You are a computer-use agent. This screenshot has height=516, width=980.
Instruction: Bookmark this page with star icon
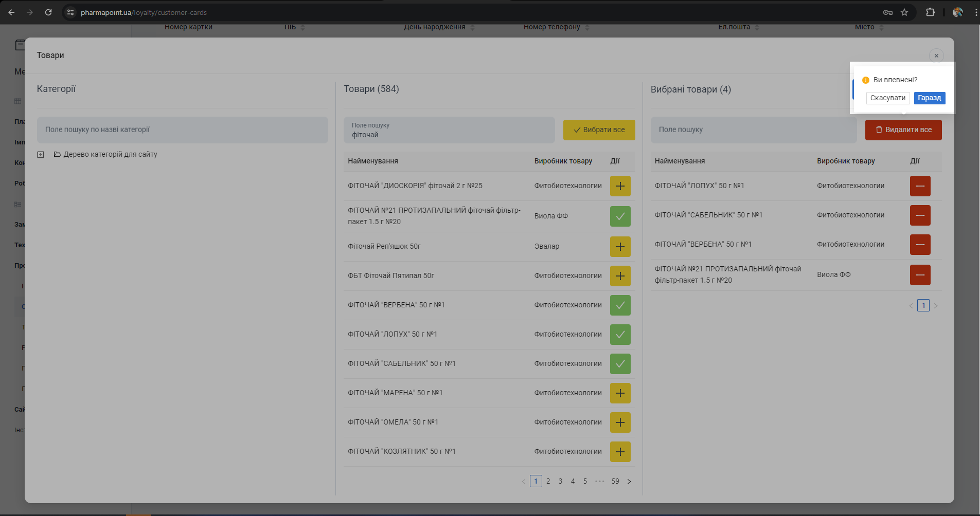904,12
